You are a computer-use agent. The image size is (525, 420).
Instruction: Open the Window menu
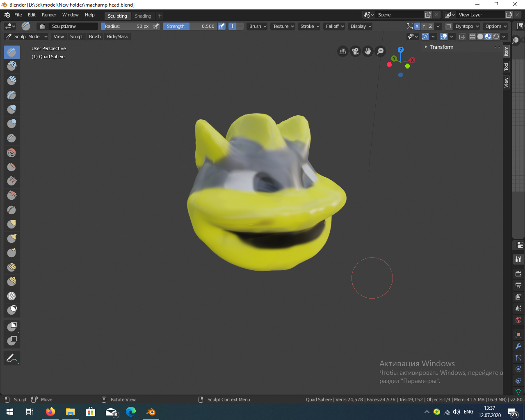click(x=71, y=15)
